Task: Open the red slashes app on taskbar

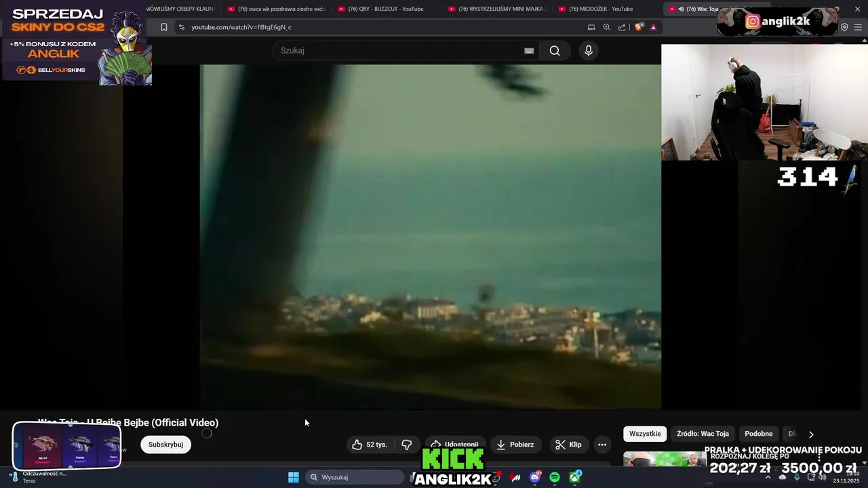Action: point(515,477)
